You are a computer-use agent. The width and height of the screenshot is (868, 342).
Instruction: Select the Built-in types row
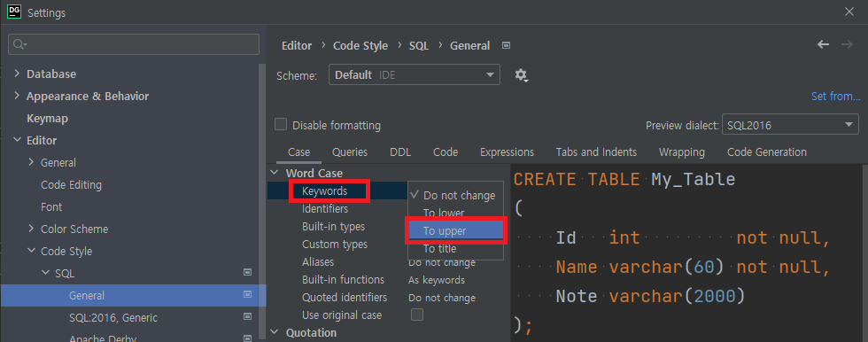coord(333,226)
